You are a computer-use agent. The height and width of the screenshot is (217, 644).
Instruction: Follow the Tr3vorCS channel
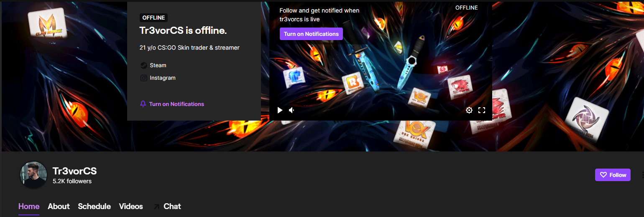click(613, 175)
